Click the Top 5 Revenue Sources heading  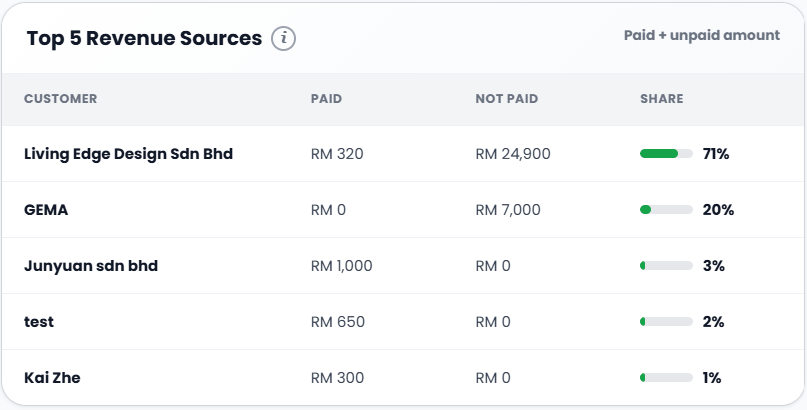[x=144, y=39]
